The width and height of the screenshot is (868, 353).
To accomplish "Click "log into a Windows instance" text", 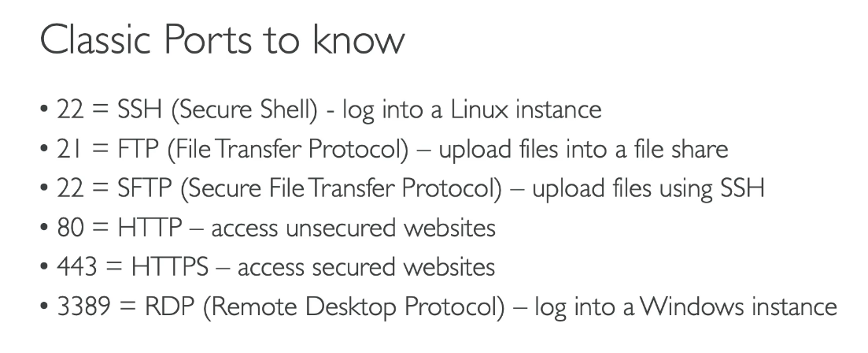I will (x=685, y=307).
